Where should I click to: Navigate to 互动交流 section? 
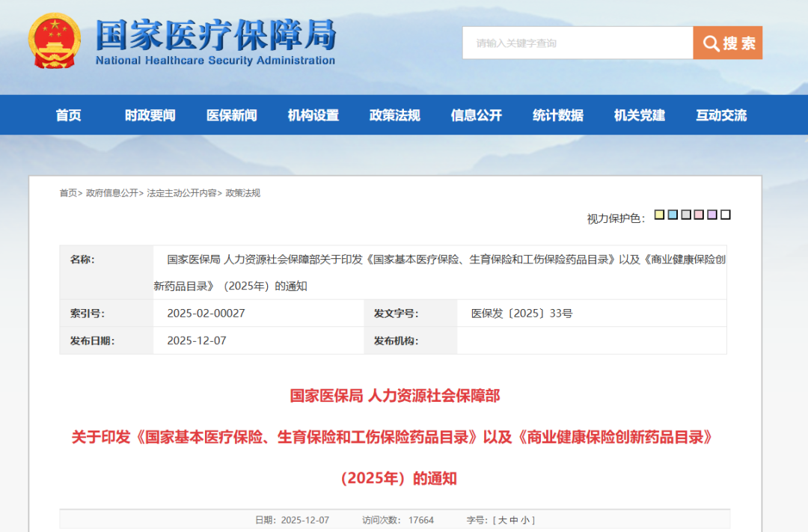[x=721, y=115]
